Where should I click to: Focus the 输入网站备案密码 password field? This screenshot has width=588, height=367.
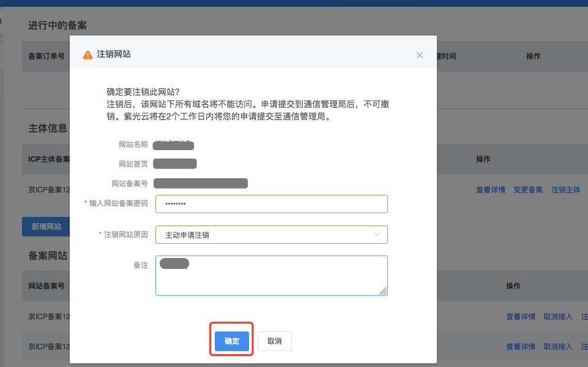click(x=271, y=203)
